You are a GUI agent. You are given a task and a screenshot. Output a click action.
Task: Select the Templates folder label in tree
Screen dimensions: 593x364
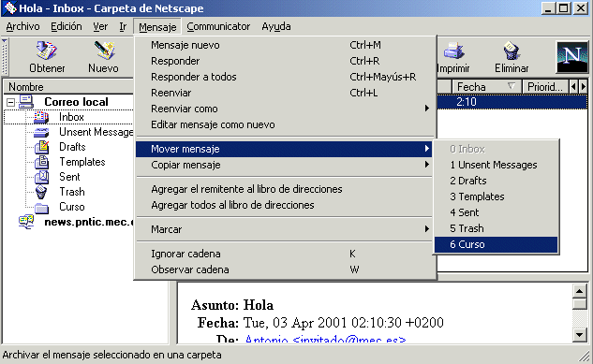click(x=82, y=162)
